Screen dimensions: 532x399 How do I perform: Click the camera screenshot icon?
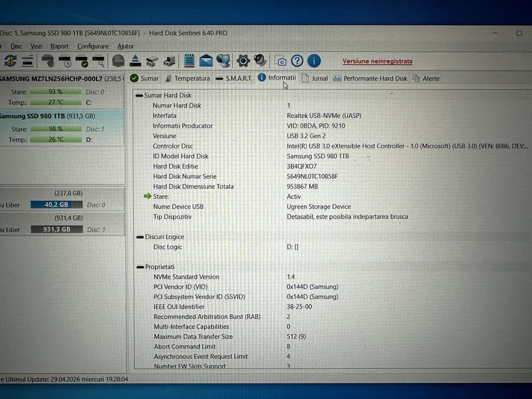point(280,61)
